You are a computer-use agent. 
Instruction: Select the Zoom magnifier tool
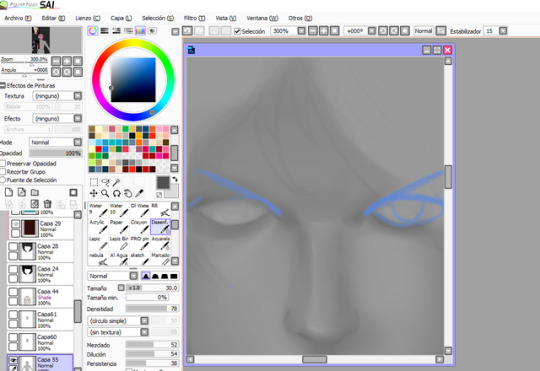[x=105, y=193]
